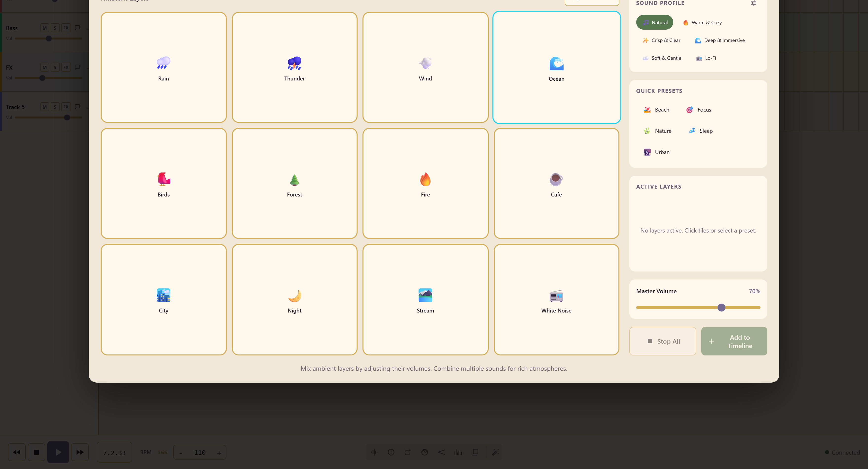Viewport: 868px width, 469px height.
Task: Adjust the Track 5 volume slider
Action: coord(49,117)
